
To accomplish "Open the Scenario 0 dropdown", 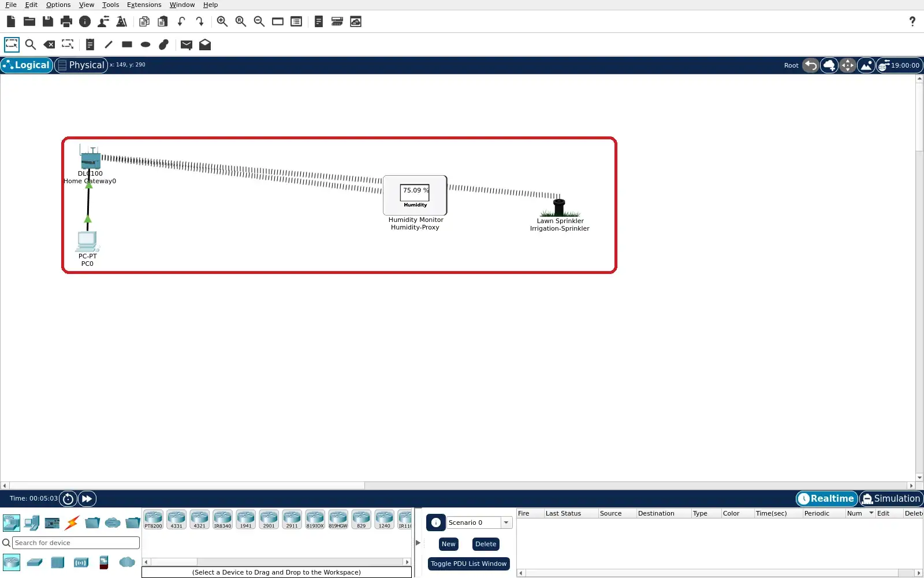I will (x=506, y=523).
